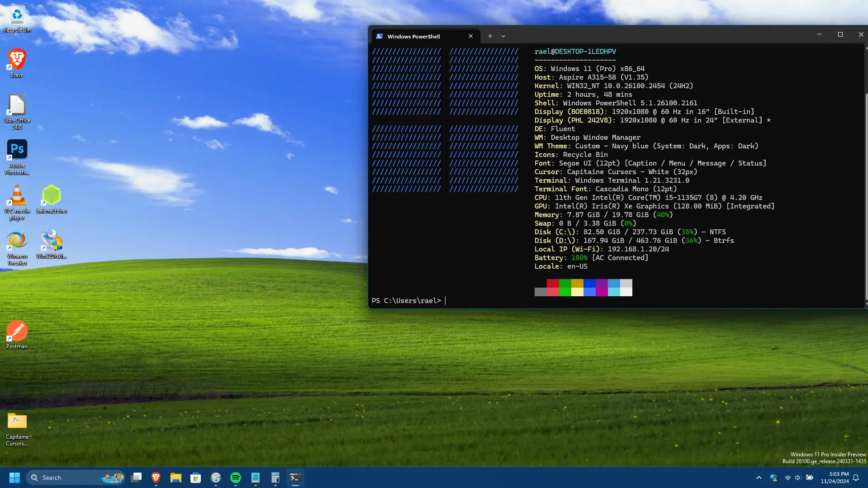The image size is (868, 488).
Task: Click the 'Disk (C:\)' NTFS line
Action: pos(630,232)
